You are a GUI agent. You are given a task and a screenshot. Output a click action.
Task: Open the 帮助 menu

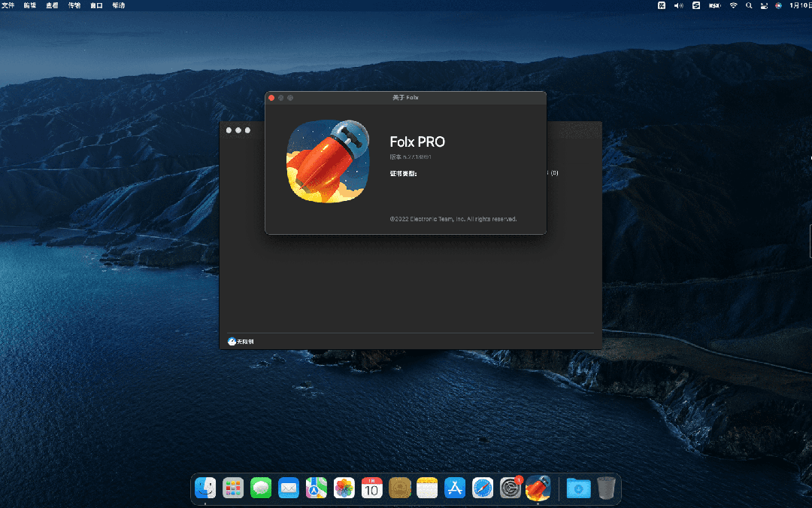tap(119, 5)
